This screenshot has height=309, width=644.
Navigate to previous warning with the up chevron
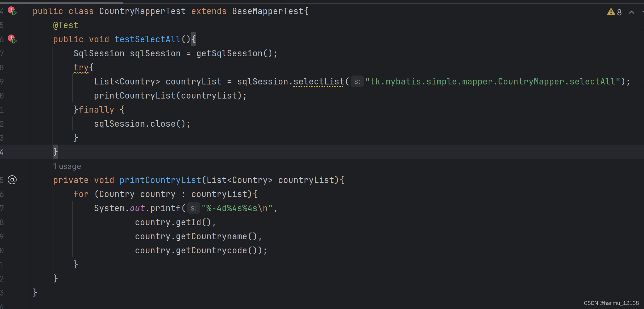[631, 12]
